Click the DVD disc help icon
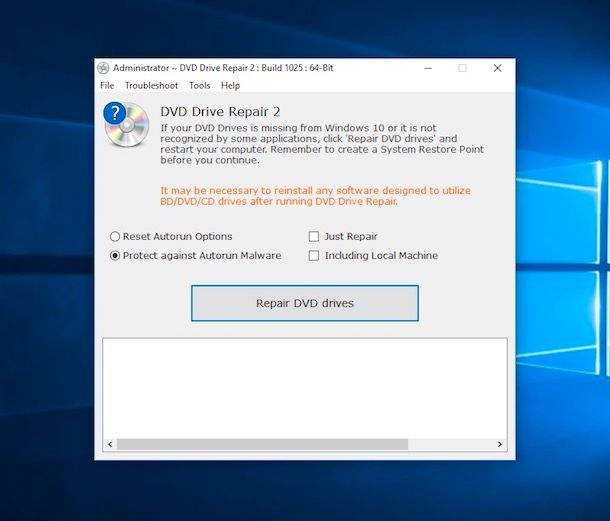The image size is (610, 521). pyautogui.click(x=126, y=125)
